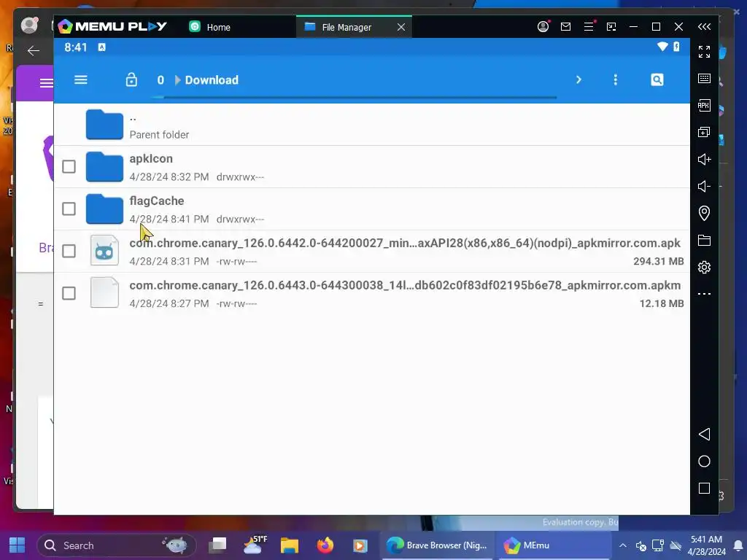The height and width of the screenshot is (560, 747).
Task: Close the File Manager tab
Action: [401, 27]
